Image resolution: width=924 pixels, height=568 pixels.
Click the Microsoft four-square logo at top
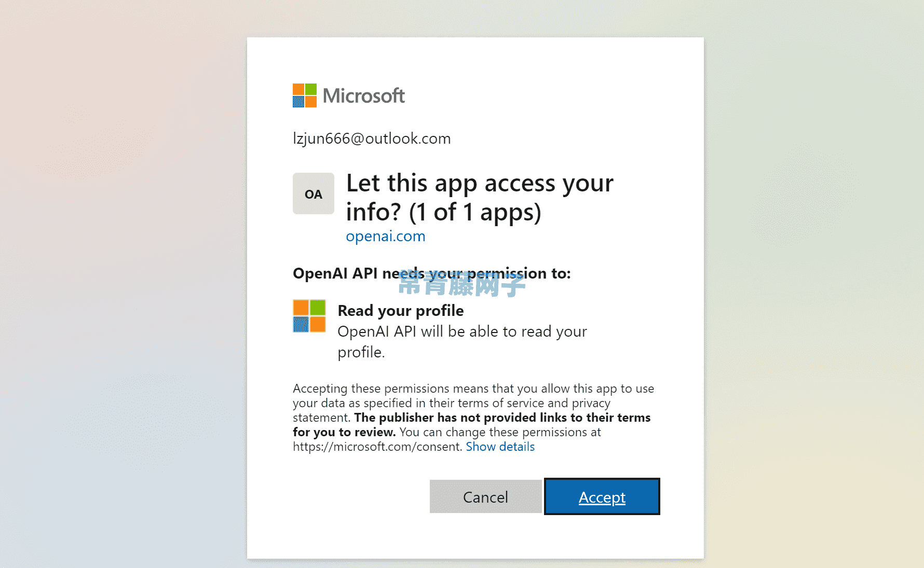click(x=305, y=95)
